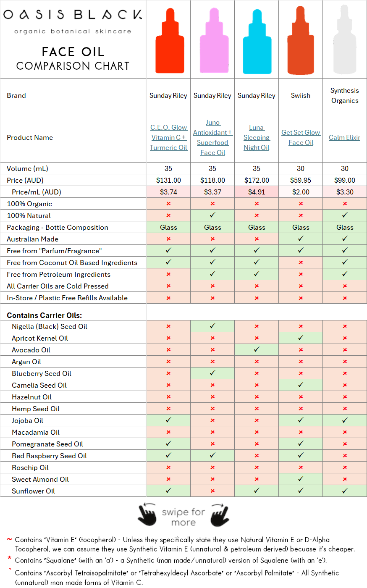The height and width of the screenshot is (588, 367).
Task: Click Swiish checkmark in Camelia Seed Oil row
Action: (301, 385)
